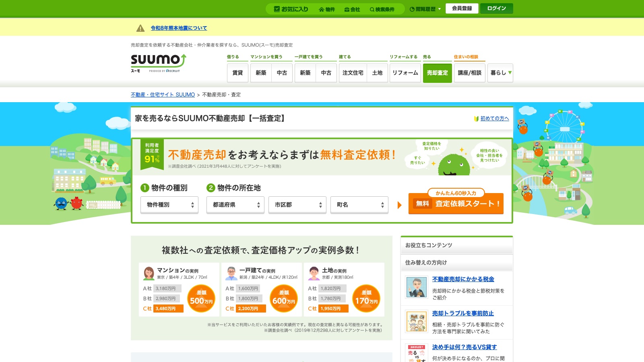Image resolution: width=644 pixels, height=362 pixels.
Task: Expand the browsing history dropdown
Action: (425, 9)
